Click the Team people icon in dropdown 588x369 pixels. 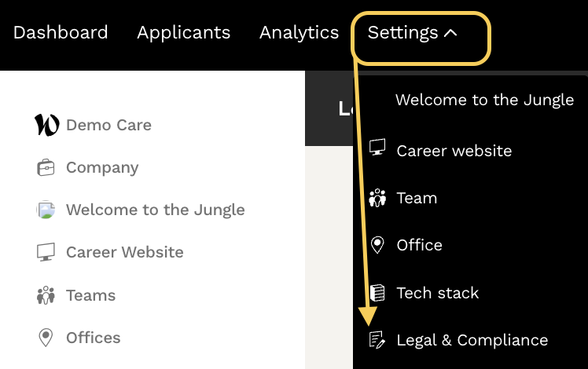click(x=377, y=198)
